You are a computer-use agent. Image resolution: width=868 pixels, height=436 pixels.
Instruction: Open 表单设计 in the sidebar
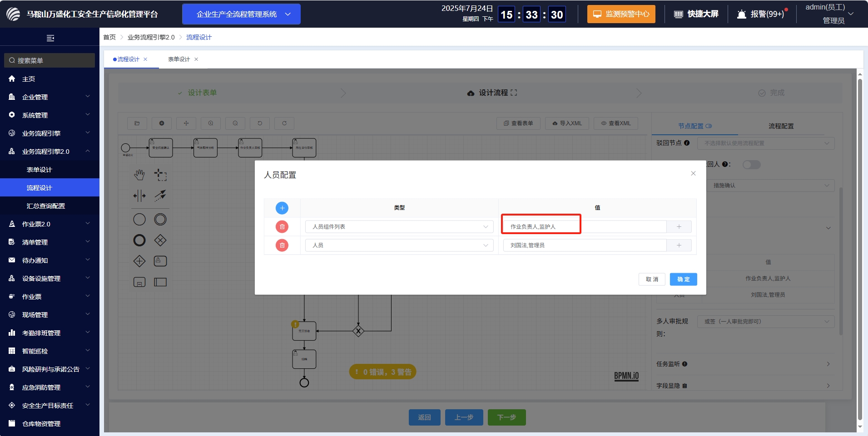(x=50, y=170)
